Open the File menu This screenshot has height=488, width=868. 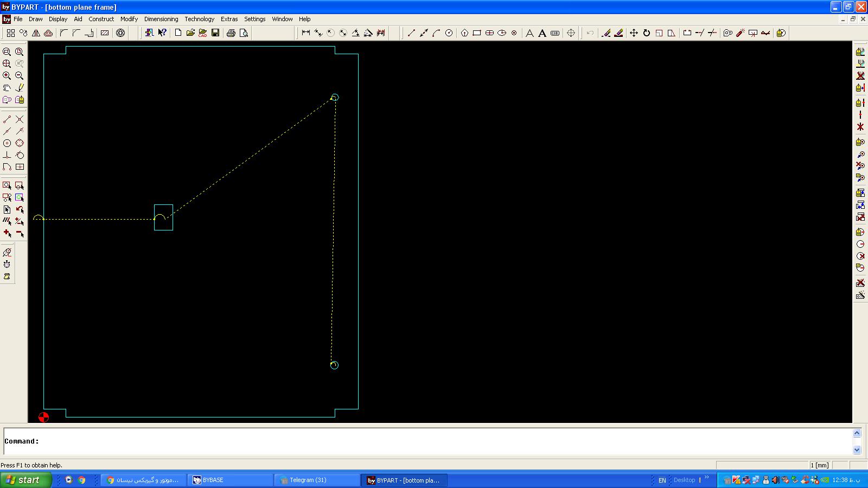(18, 19)
